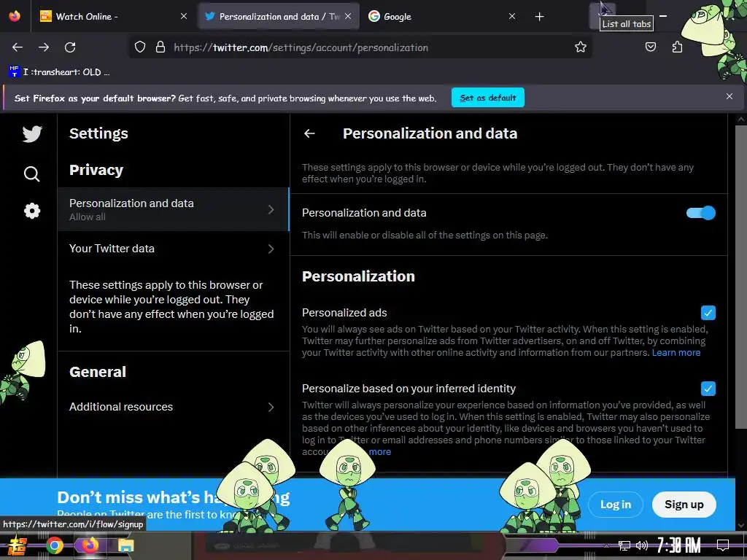Click the padlock site security icon
Screen dimensions: 747x560
[160, 47]
